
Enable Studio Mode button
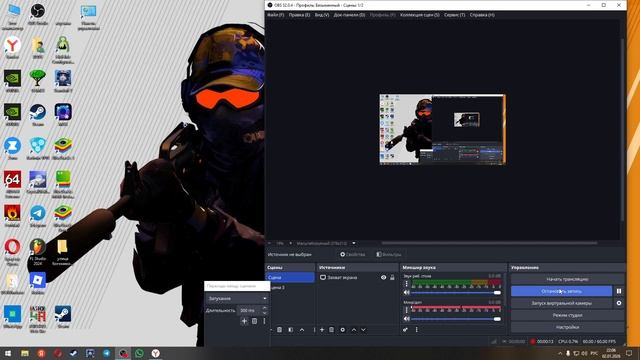[567, 315]
